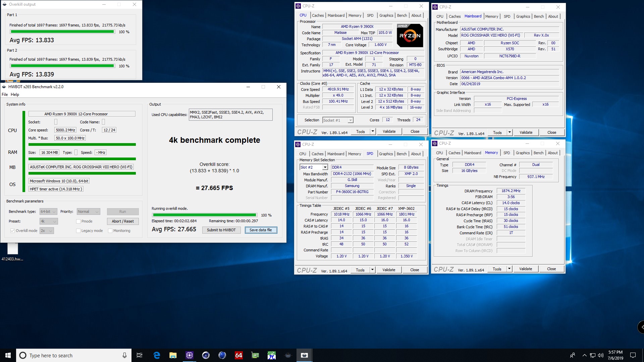644x362 pixels.
Task: Click the HWBOT x265 Benchmark title icon
Action: [4, 87]
